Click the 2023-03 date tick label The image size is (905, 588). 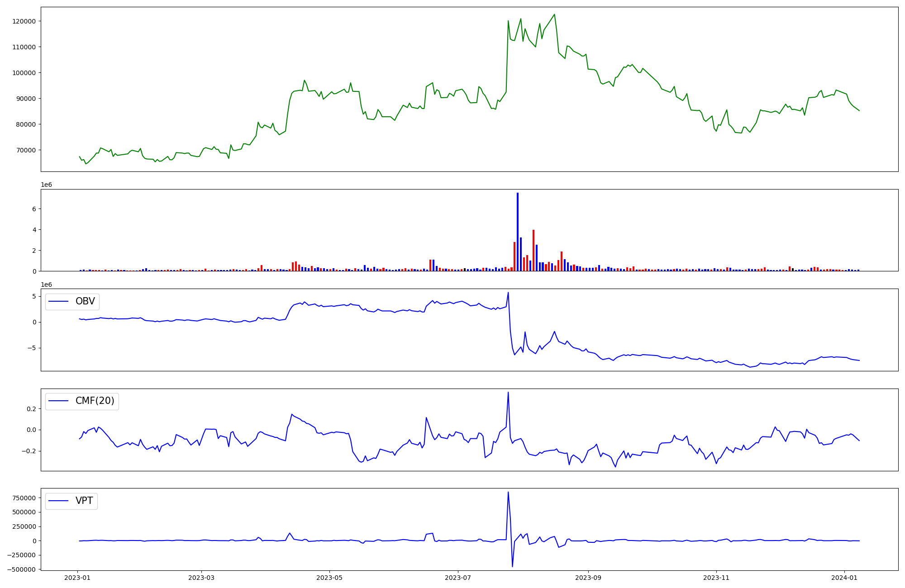[x=201, y=577]
